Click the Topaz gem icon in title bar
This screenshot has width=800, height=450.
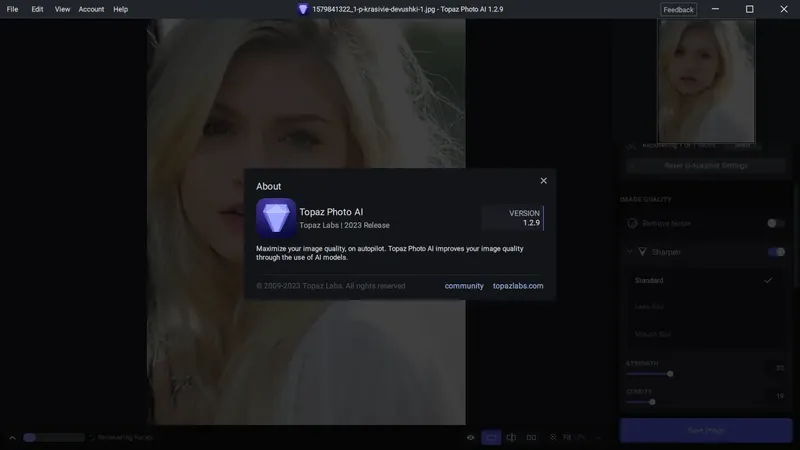coord(303,9)
